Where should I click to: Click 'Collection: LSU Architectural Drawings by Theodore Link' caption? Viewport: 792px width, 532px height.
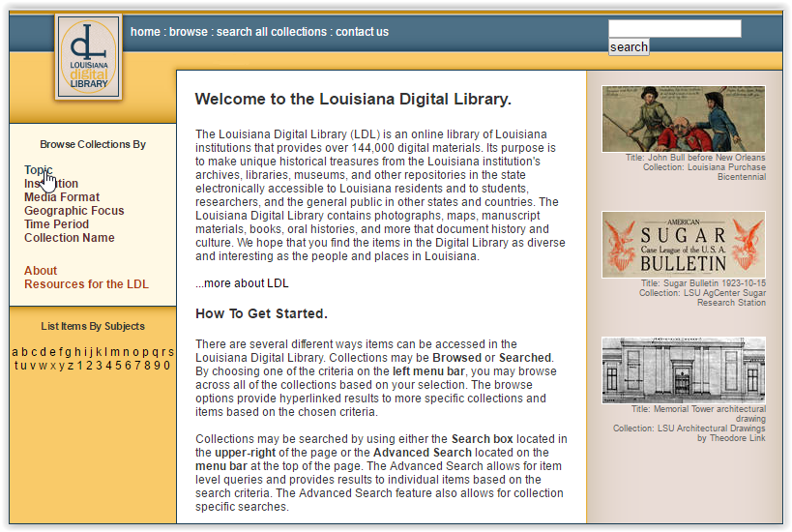point(689,433)
